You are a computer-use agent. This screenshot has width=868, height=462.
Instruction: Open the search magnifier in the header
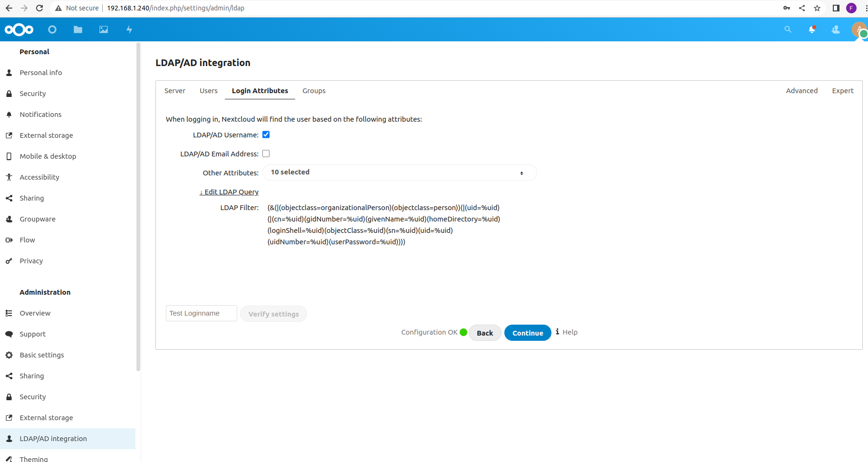(x=788, y=29)
